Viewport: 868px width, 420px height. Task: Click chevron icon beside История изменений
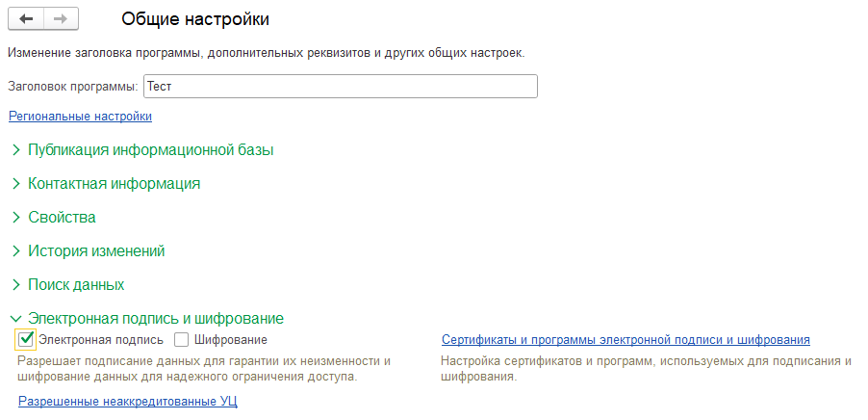pyautogui.click(x=16, y=251)
